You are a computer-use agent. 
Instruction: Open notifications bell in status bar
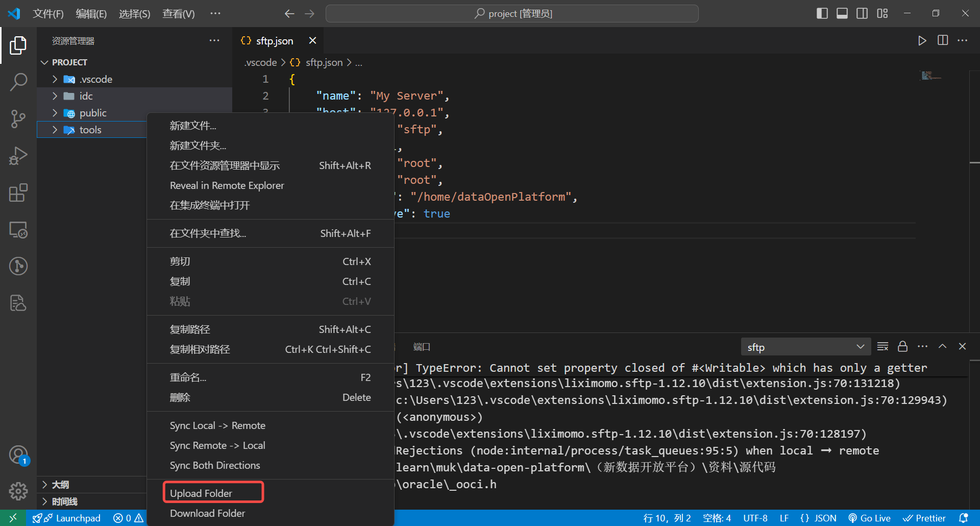click(963, 518)
